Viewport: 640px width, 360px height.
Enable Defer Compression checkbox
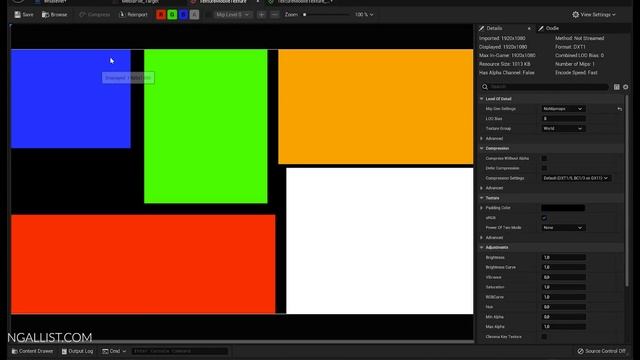(x=544, y=168)
